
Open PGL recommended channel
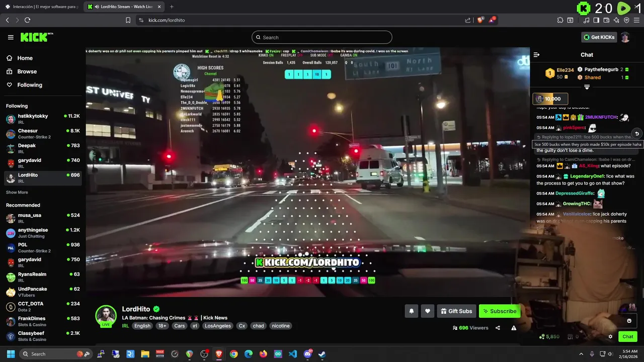pyautogui.click(x=43, y=247)
